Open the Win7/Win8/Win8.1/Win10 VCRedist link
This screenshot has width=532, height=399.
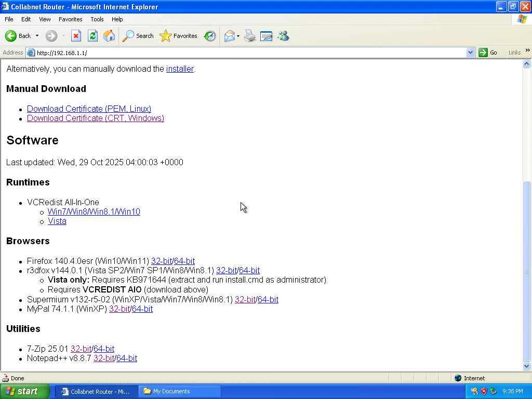[94, 212]
